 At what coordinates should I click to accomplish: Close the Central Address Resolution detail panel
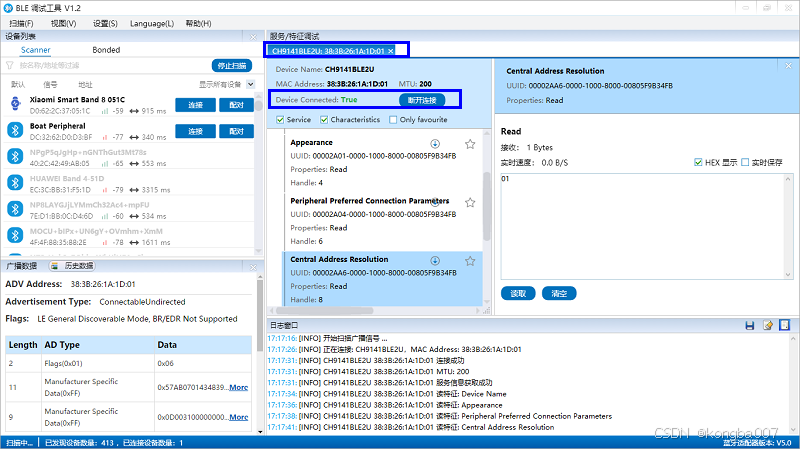tap(788, 66)
